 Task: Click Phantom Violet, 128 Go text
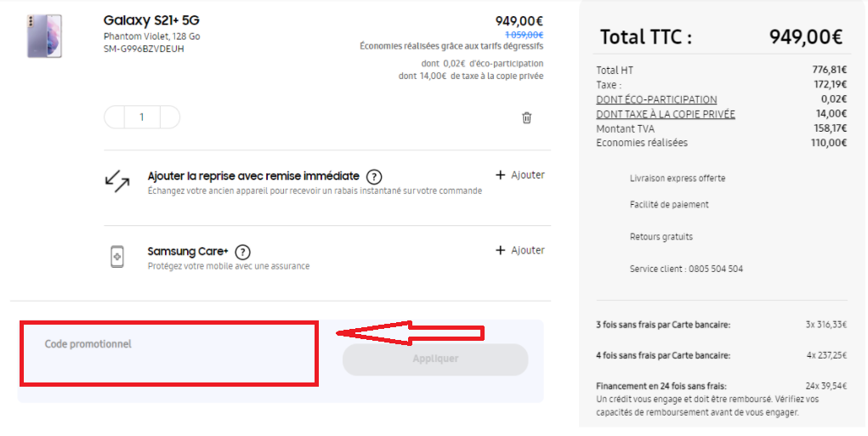[151, 37]
